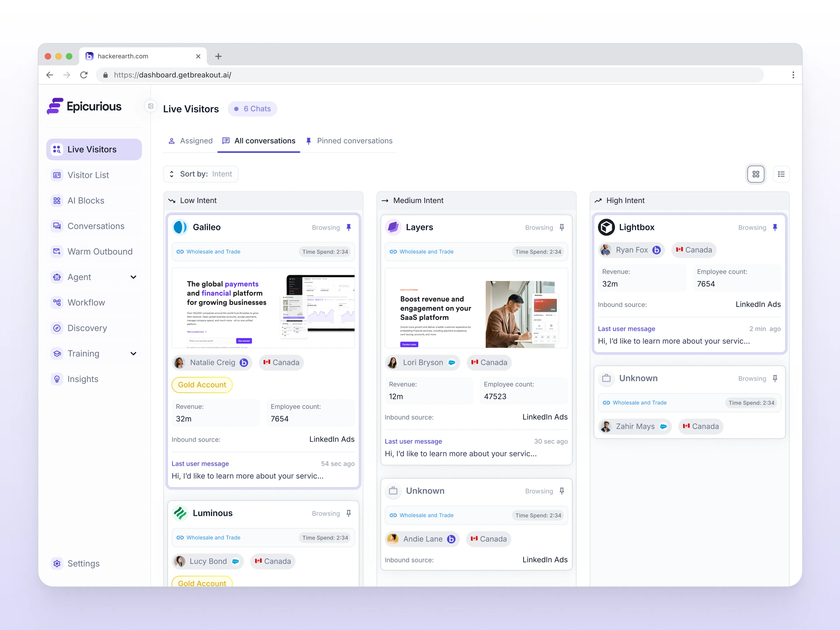840x630 pixels.
Task: Pin the Luminous conversation card
Action: 349,513
